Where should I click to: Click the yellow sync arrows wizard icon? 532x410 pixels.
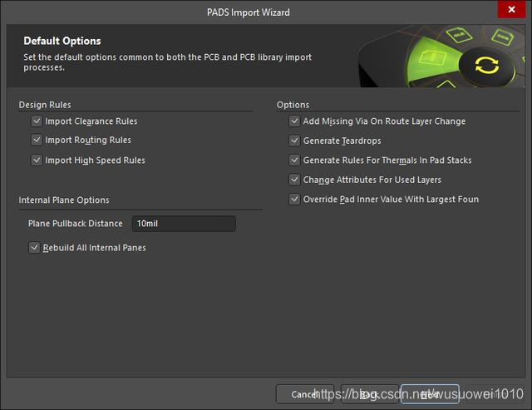(487, 65)
